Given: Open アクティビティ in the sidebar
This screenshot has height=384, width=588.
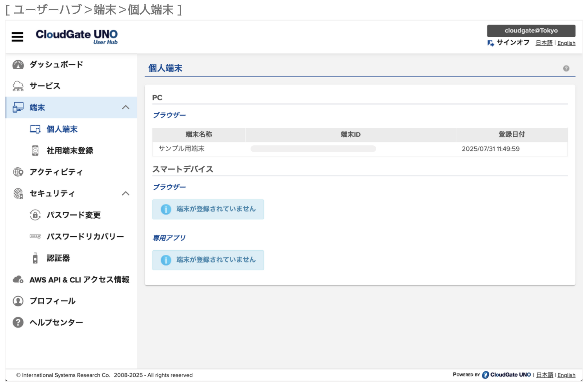Looking at the screenshot, I should [x=56, y=172].
